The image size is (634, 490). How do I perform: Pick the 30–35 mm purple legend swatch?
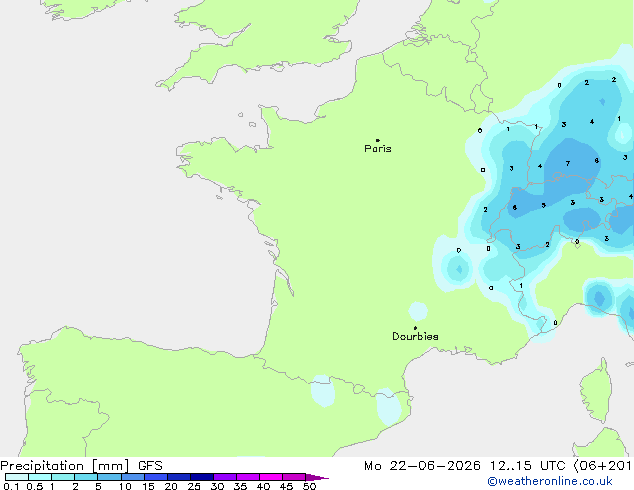[x=225, y=477]
